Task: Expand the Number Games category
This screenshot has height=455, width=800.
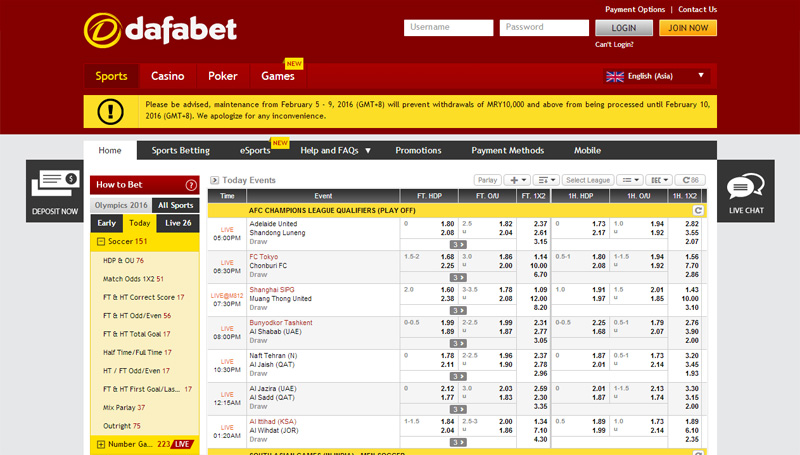Action: tap(101, 444)
